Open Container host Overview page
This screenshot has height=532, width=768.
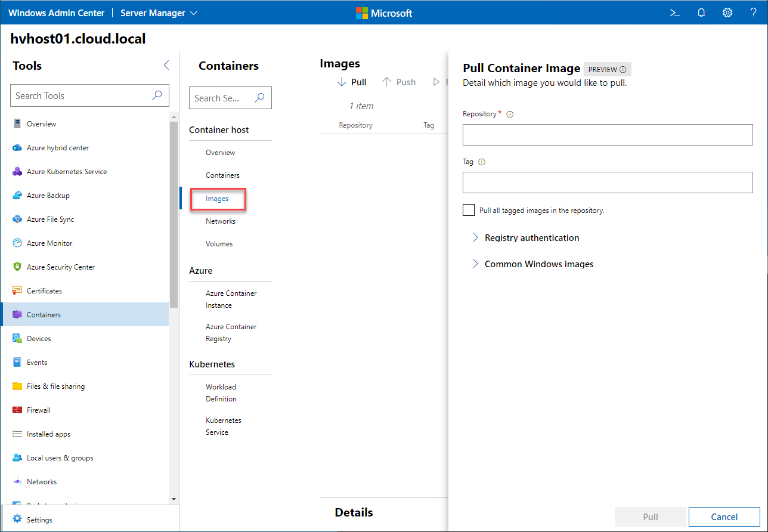pos(221,153)
